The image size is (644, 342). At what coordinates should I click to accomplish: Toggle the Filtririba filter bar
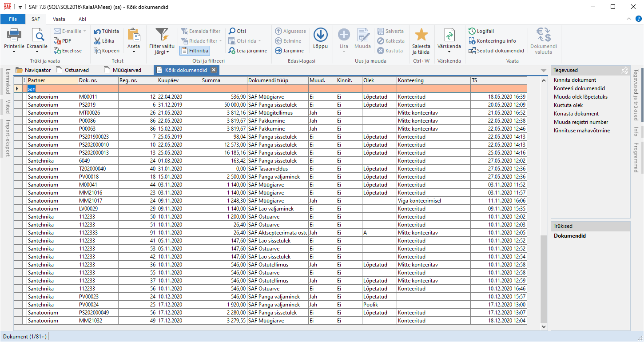click(195, 51)
